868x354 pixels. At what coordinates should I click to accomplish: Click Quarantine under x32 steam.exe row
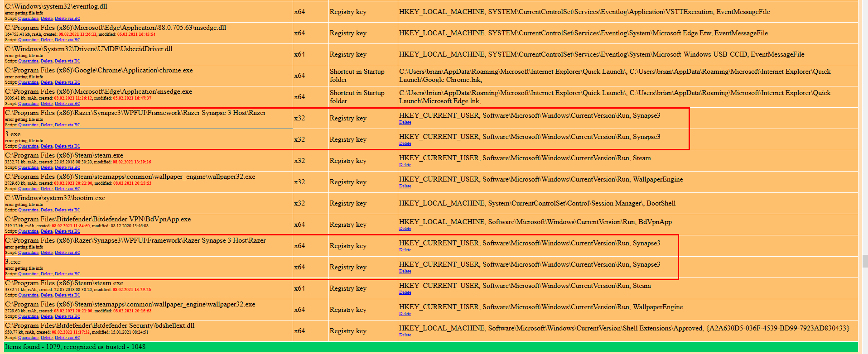pos(28,167)
